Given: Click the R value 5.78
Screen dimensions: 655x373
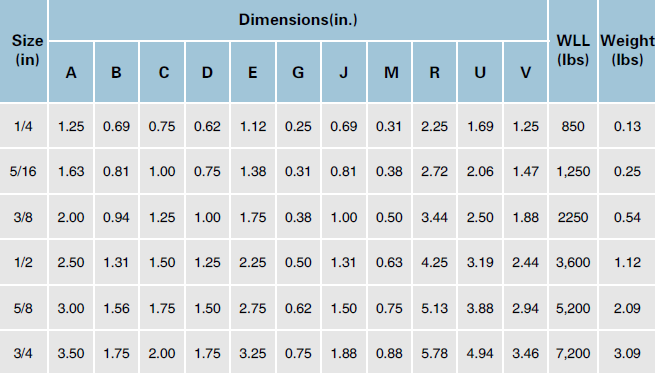Looking at the screenshot, I should (x=434, y=353).
